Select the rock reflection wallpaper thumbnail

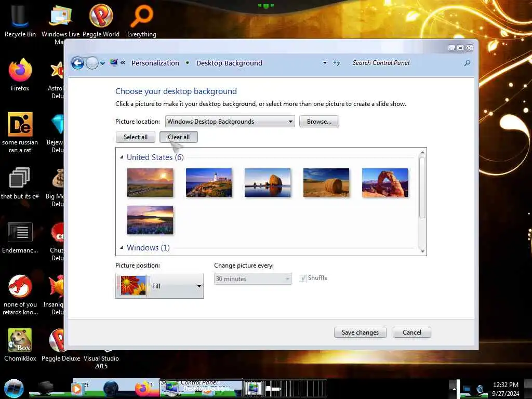tap(268, 182)
